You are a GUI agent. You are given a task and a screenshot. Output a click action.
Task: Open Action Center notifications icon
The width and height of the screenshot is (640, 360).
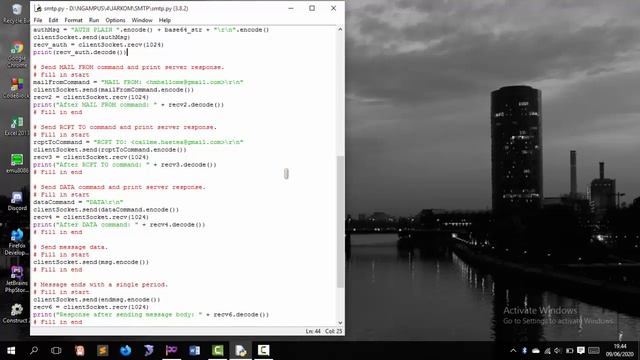(581, 351)
